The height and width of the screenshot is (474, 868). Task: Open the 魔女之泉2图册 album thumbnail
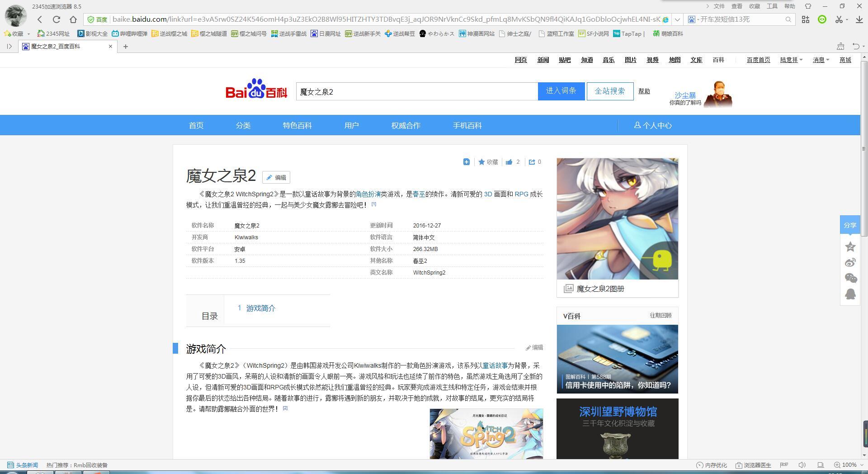point(617,219)
